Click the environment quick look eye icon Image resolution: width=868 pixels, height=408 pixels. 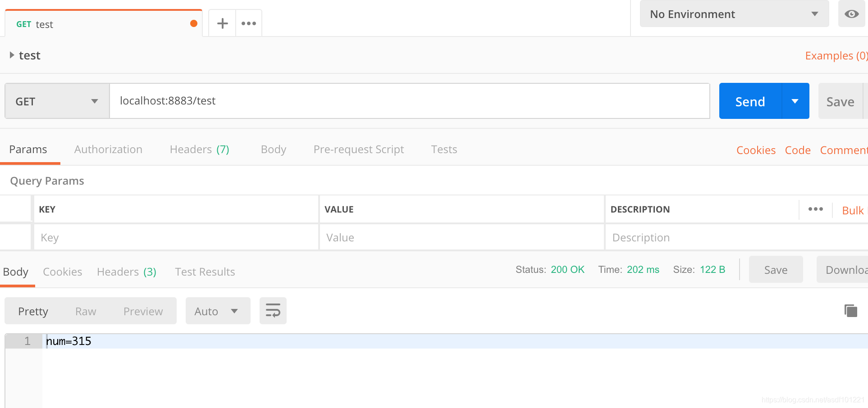851,14
